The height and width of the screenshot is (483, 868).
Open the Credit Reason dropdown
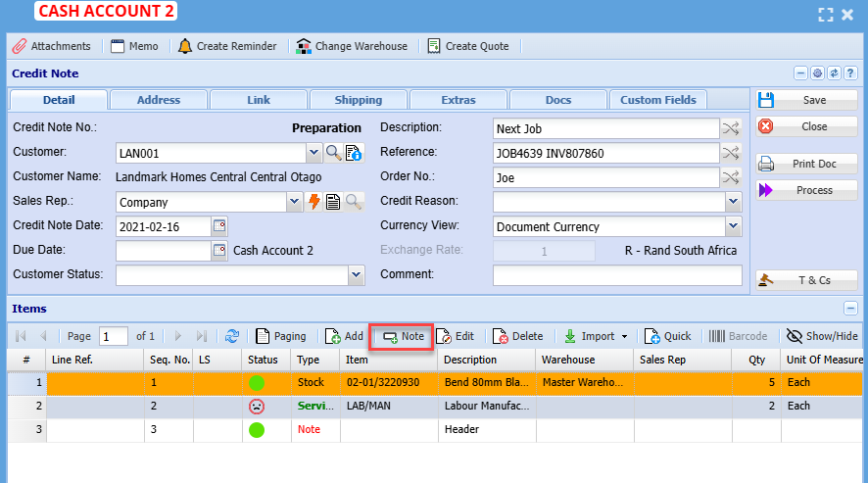(x=733, y=202)
